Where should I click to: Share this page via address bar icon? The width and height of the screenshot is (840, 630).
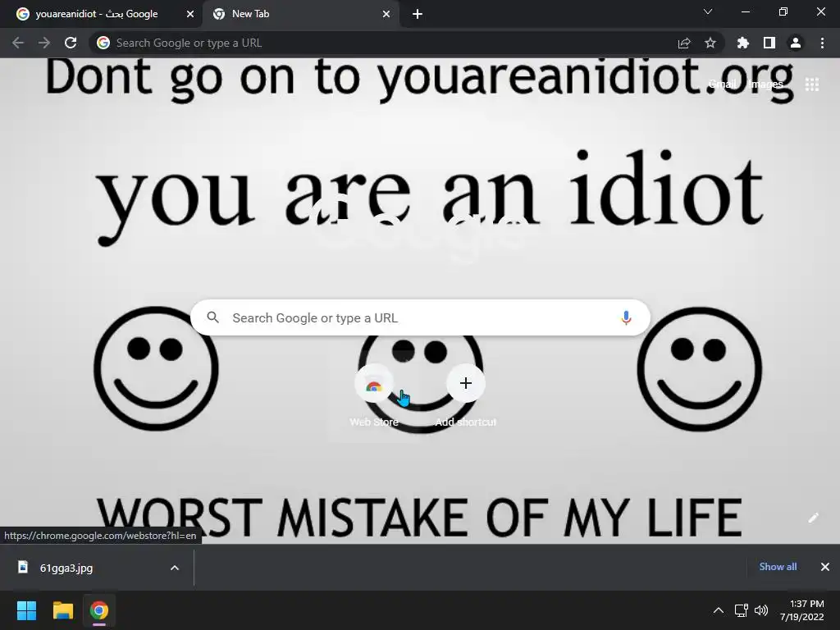[684, 43]
